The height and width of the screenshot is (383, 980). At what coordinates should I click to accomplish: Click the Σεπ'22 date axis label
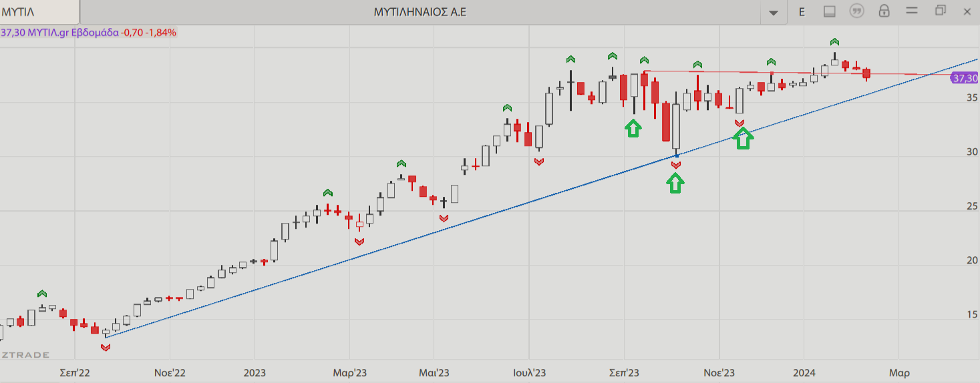tap(75, 372)
